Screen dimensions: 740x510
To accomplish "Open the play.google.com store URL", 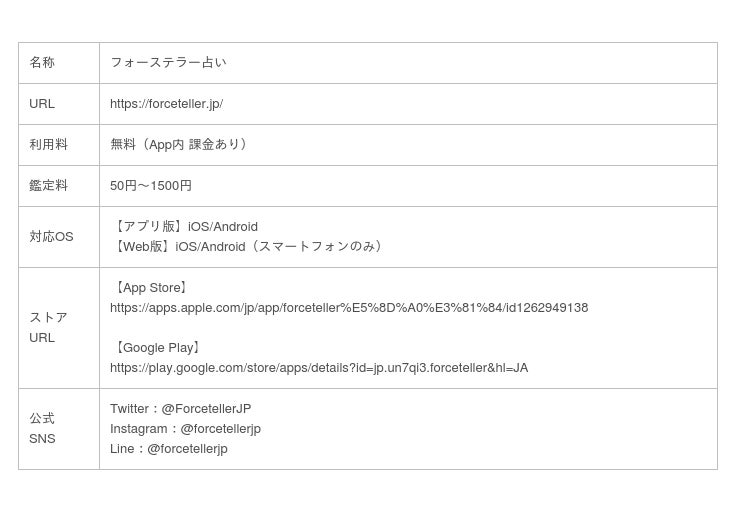I will point(319,368).
